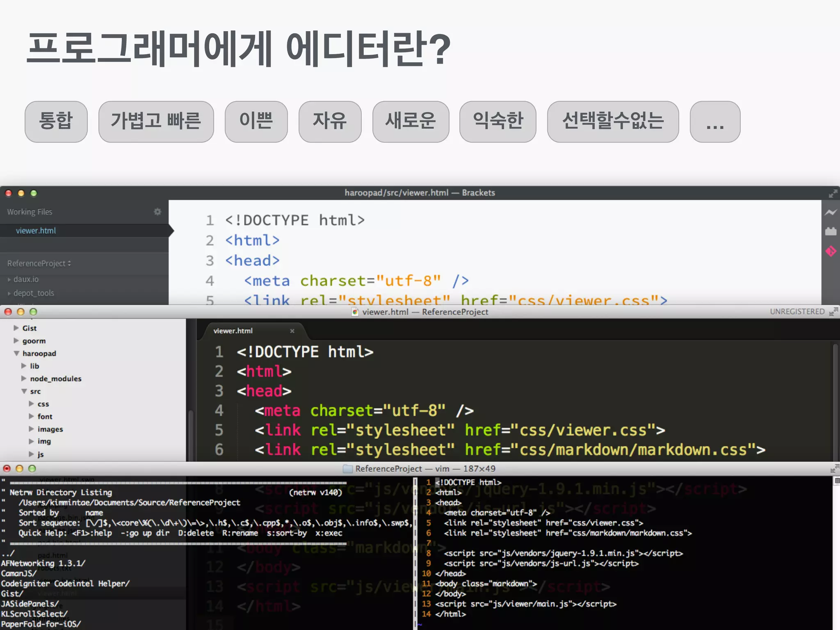Click the 가볍고 빠른 tag button
Screen dimensions: 840x630
[156, 121]
